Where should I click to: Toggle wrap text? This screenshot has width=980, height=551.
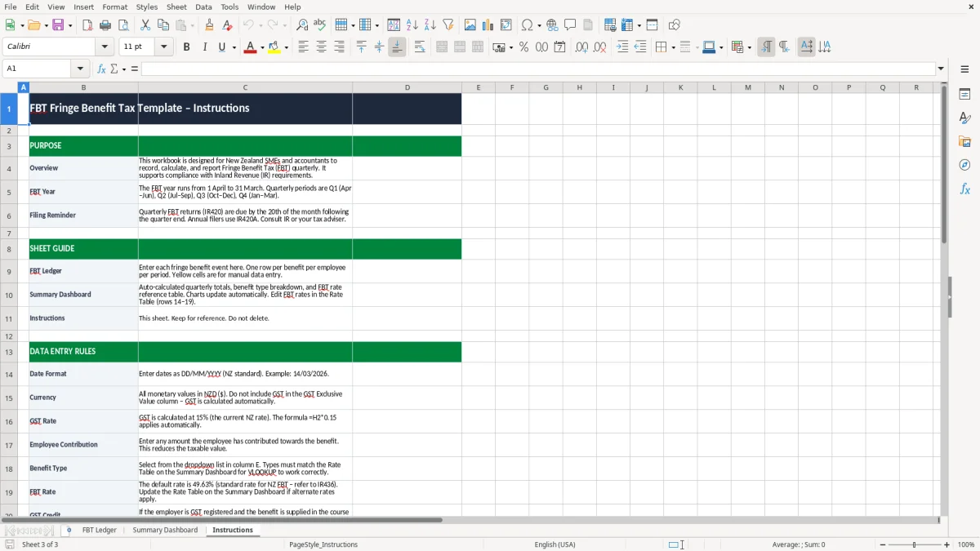(420, 47)
